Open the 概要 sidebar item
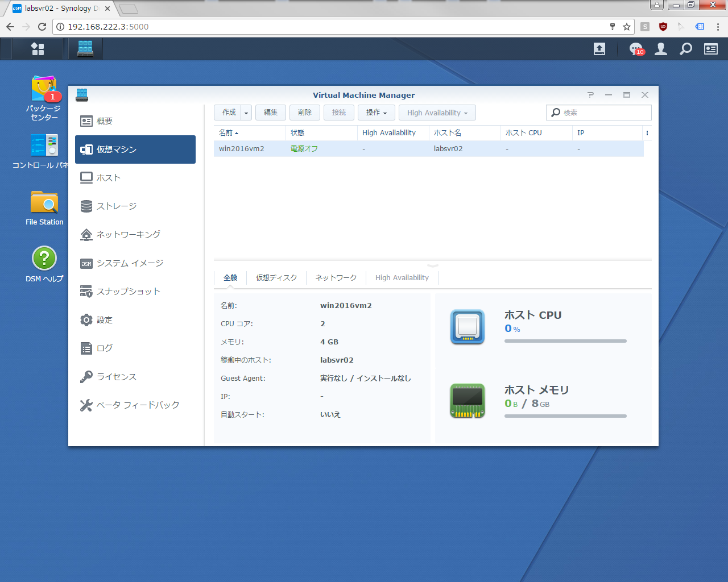The height and width of the screenshot is (582, 728). pos(135,121)
